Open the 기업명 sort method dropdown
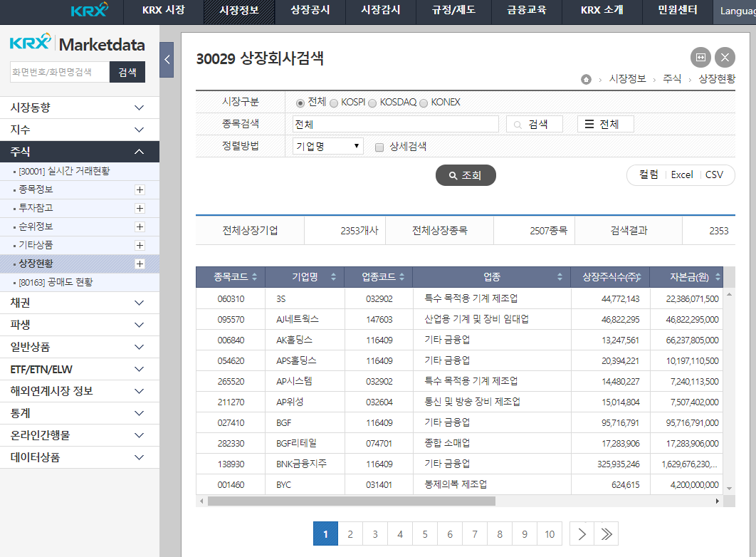 [x=328, y=146]
